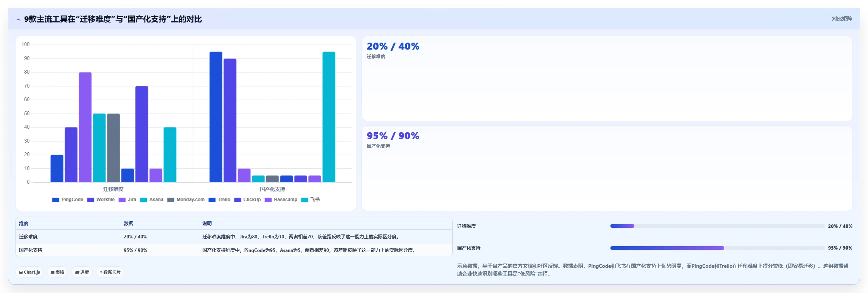Image resolution: width=868 pixels, height=293 pixels.
Task: Toggle the Basecamp legend entry
Action: [281, 200]
